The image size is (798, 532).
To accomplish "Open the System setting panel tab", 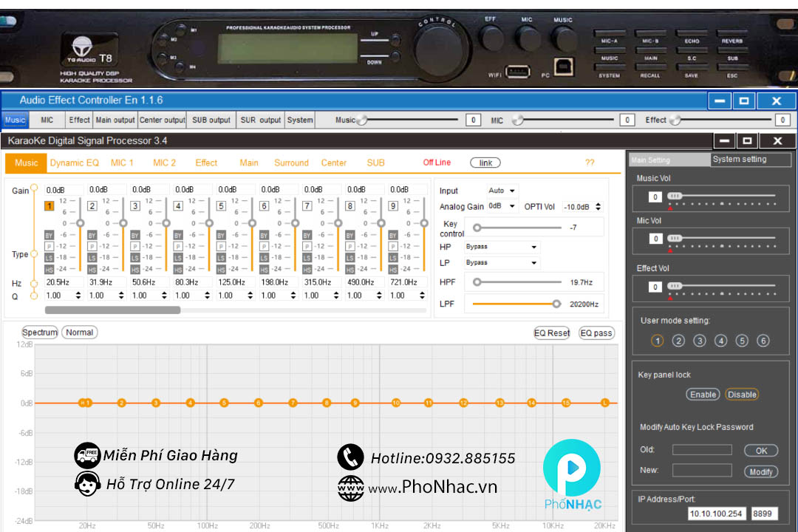I will (739, 159).
